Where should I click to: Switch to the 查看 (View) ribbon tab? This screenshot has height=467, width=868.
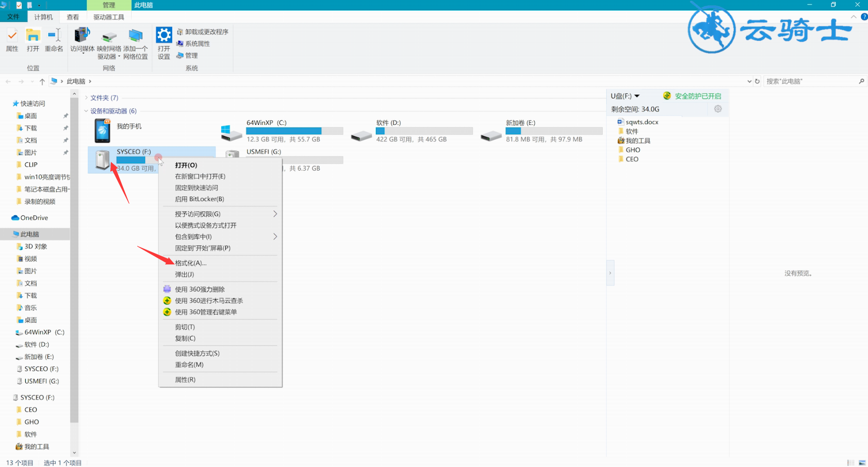pos(73,17)
